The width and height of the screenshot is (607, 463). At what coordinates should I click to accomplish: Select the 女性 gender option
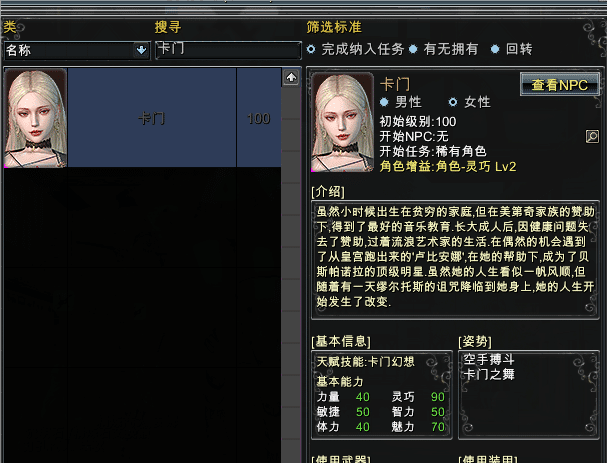click(470, 102)
